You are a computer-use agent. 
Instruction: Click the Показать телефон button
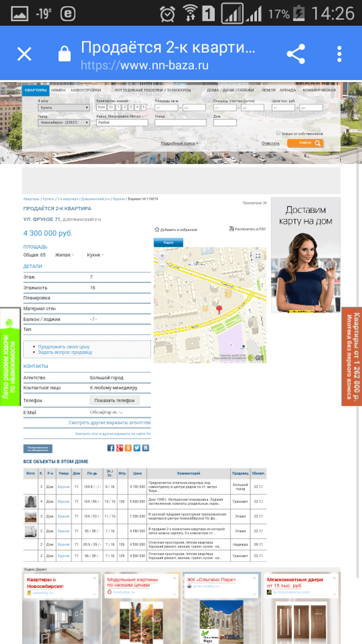[x=115, y=400]
